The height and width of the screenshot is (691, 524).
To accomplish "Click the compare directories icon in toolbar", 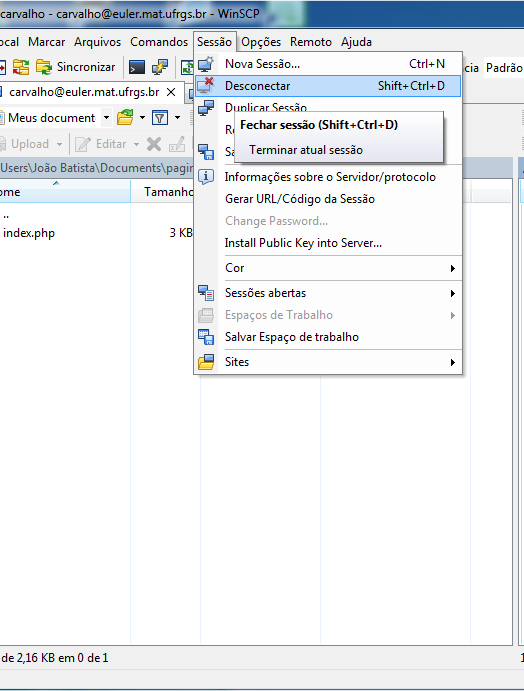I will point(21,67).
